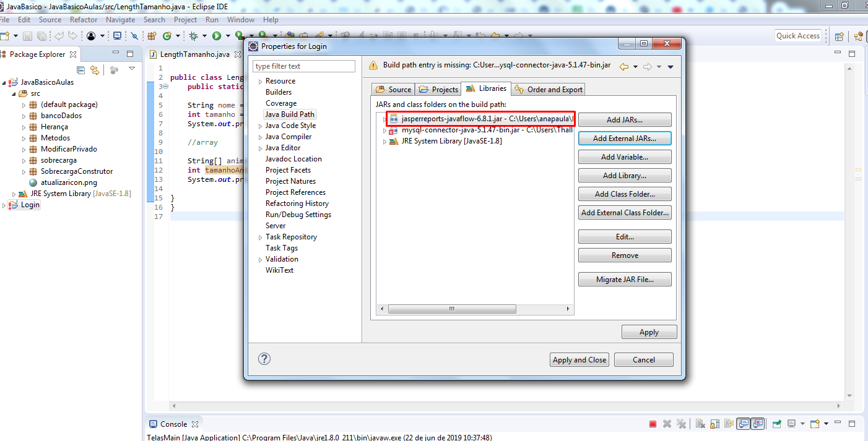Viewport: 868px width, 441px height.
Task: Open the Navigate menu
Action: point(120,20)
